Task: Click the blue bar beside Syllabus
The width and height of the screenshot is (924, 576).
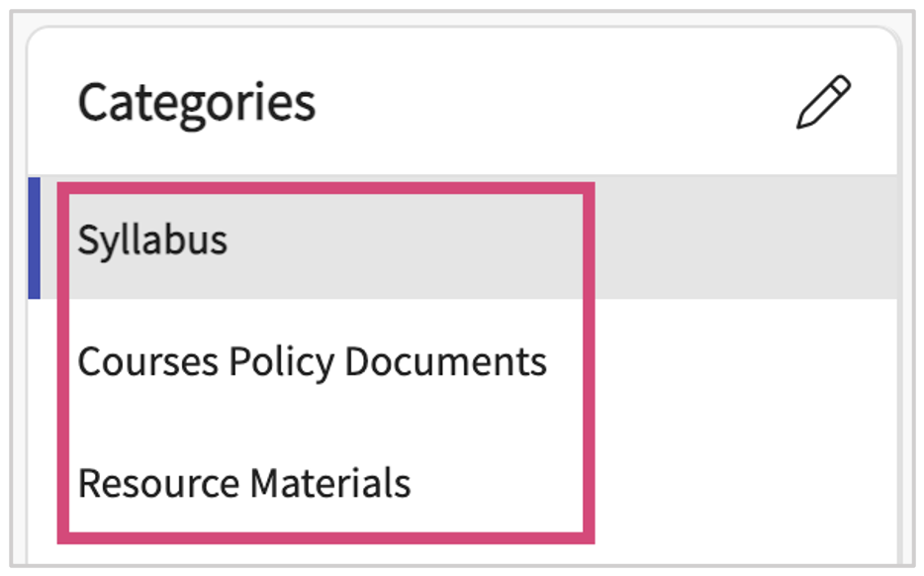Action: 34,238
